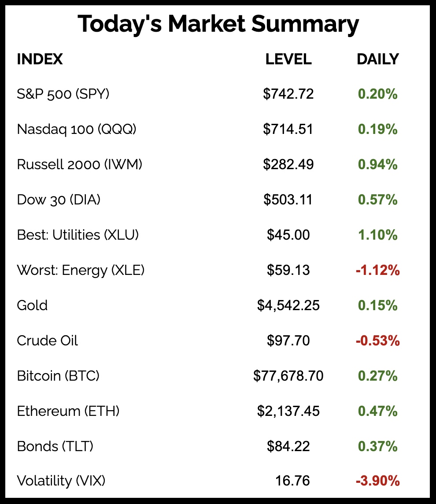This screenshot has width=436, height=504.
Task: Select the VIX daily change -3.90%
Action: click(x=377, y=481)
